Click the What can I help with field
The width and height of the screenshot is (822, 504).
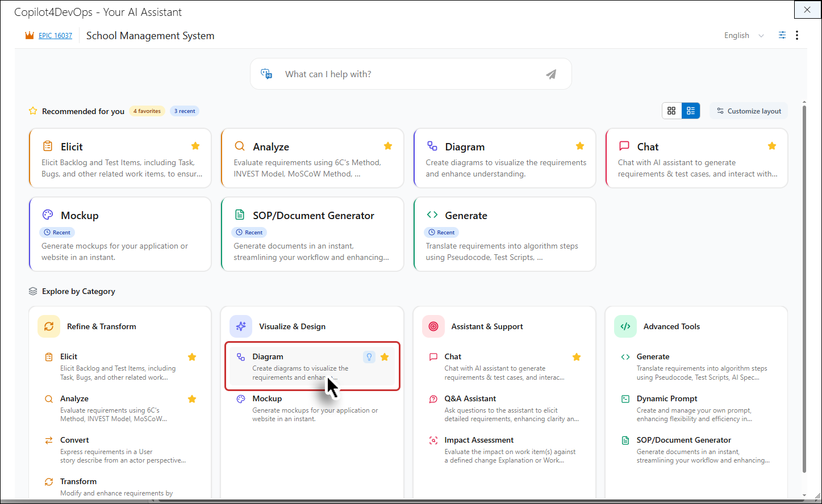coord(411,74)
